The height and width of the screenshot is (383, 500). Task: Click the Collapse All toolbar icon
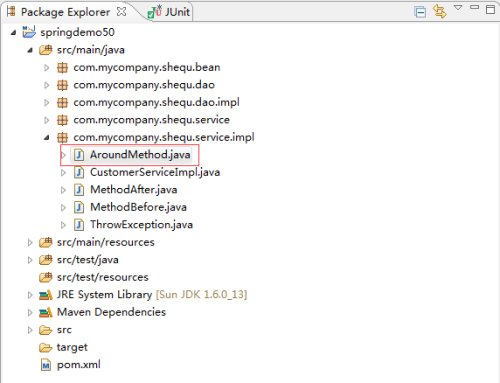pyautogui.click(x=420, y=12)
